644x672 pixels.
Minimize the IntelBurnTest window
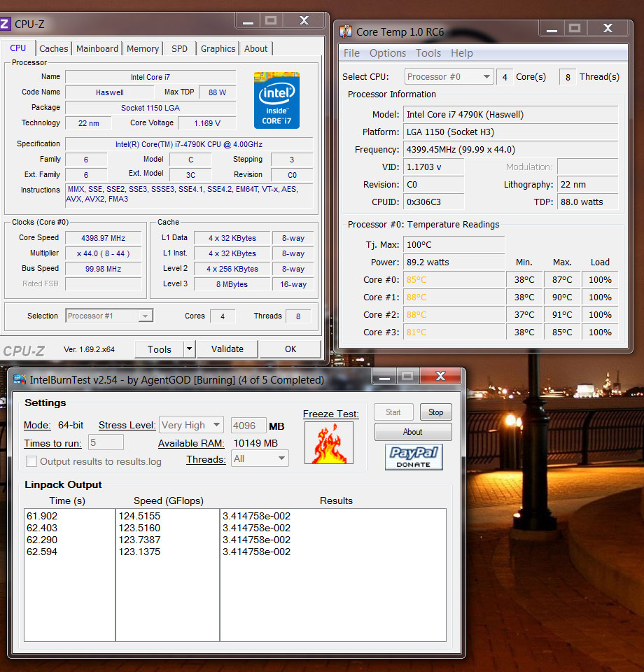coord(384,377)
